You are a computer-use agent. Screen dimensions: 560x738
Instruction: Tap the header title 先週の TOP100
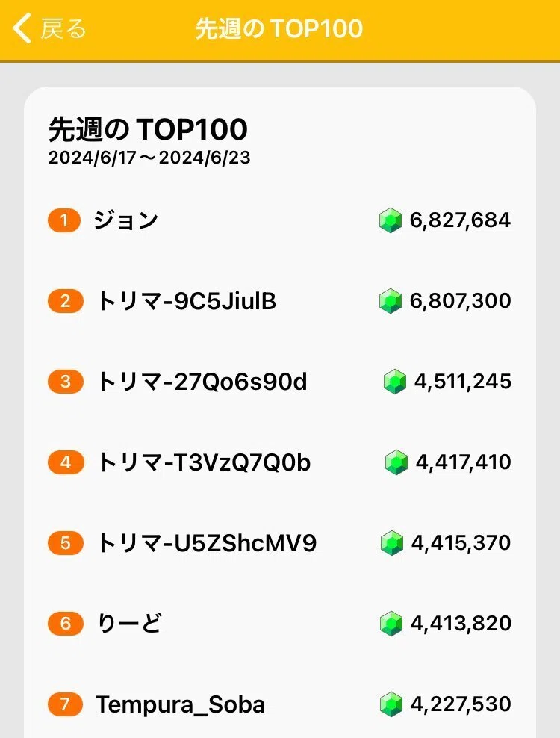click(279, 28)
